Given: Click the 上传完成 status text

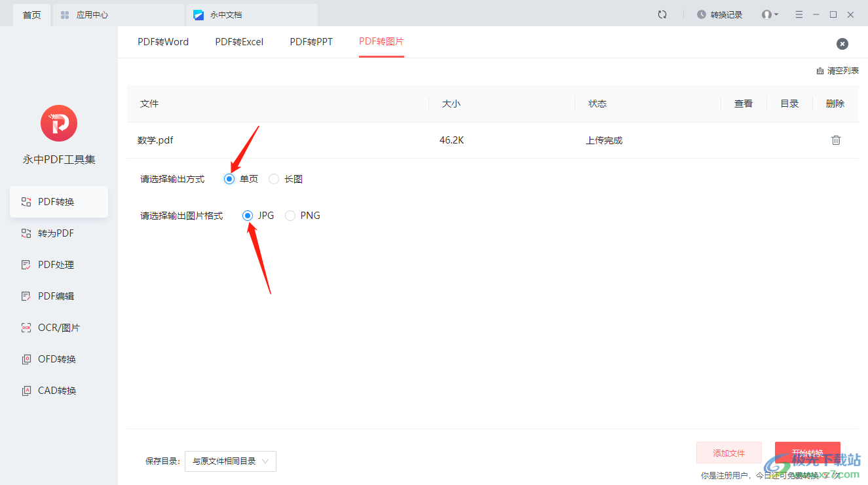Looking at the screenshot, I should (x=604, y=140).
